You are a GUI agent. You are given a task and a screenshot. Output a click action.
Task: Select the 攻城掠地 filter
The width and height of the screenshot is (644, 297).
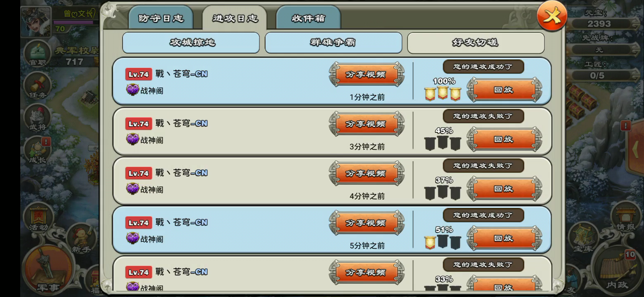(x=191, y=42)
